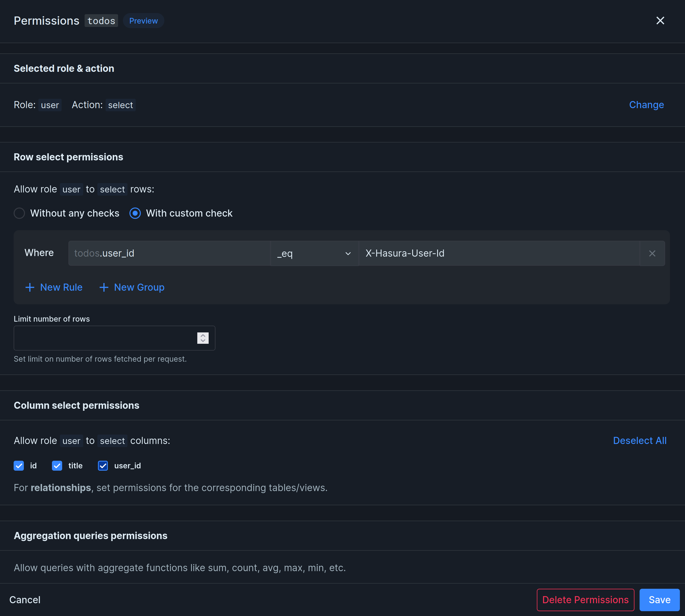Add a New Rule to the custom check

pos(54,287)
